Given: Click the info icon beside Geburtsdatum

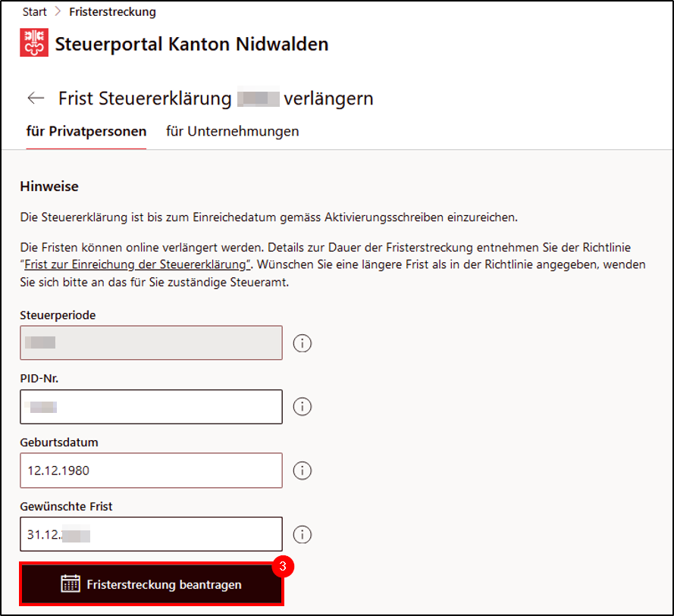Looking at the screenshot, I should click(303, 471).
